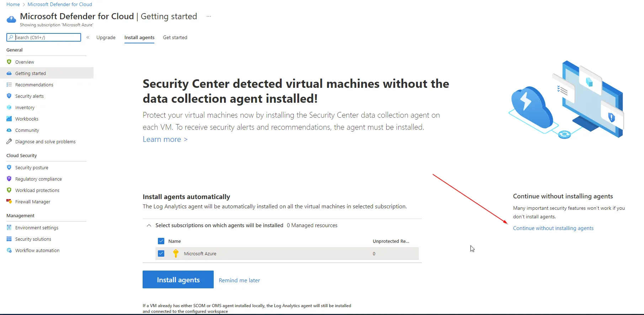The height and width of the screenshot is (315, 644).
Task: Click the Regulatory compliance badge icon
Action: pyautogui.click(x=9, y=179)
